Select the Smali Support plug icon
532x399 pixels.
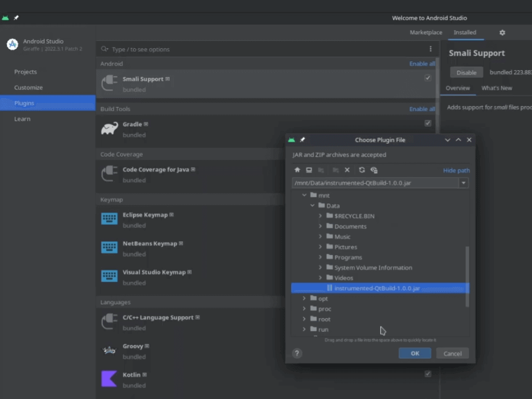click(110, 83)
